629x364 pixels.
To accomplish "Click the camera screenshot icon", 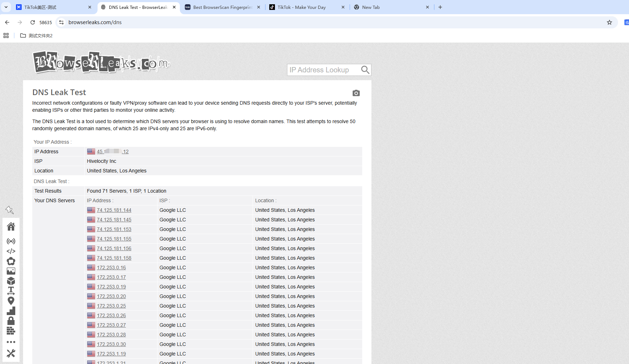I will click(356, 93).
